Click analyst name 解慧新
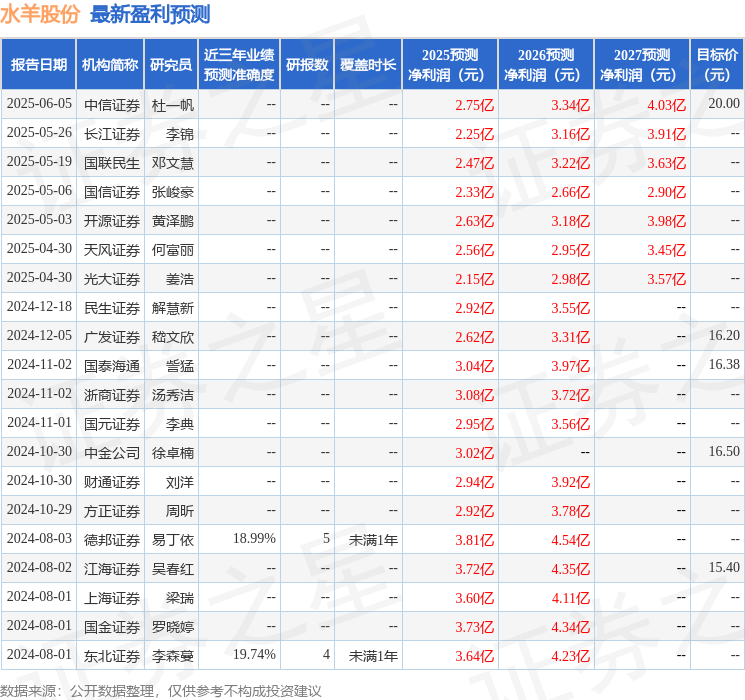The image size is (745, 700). (x=172, y=308)
